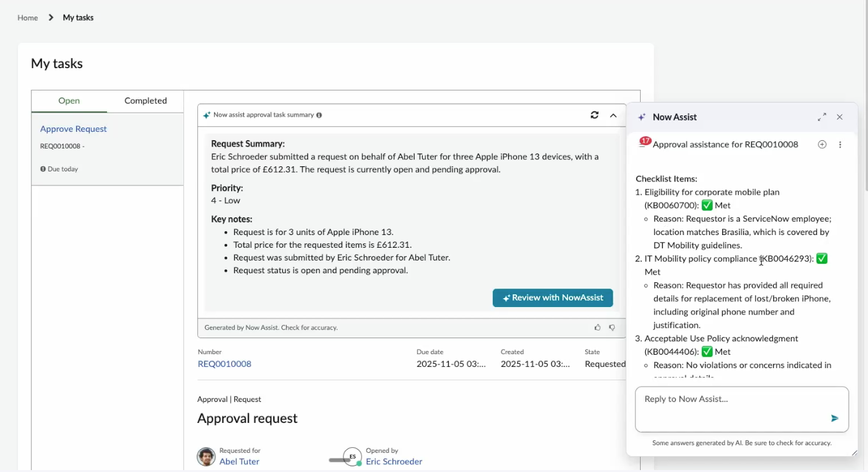Click the page vertical scrollbar
The image size is (868, 472).
pos(865,96)
